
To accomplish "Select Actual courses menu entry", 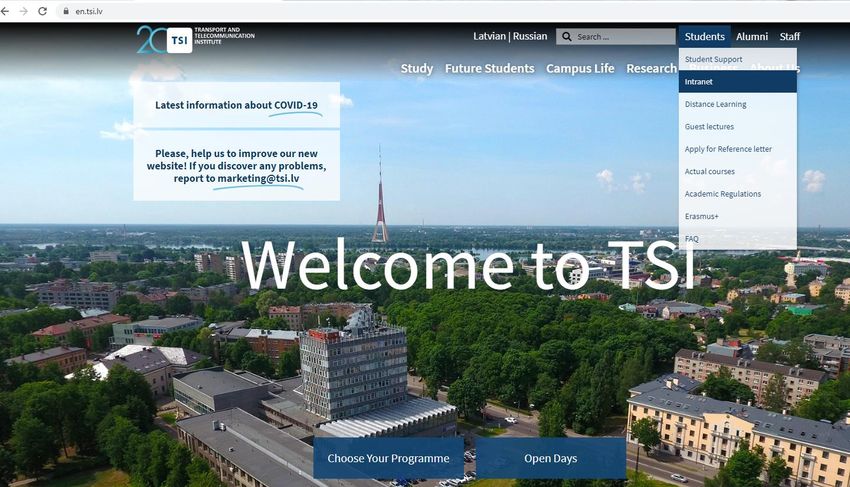I will pos(737,171).
